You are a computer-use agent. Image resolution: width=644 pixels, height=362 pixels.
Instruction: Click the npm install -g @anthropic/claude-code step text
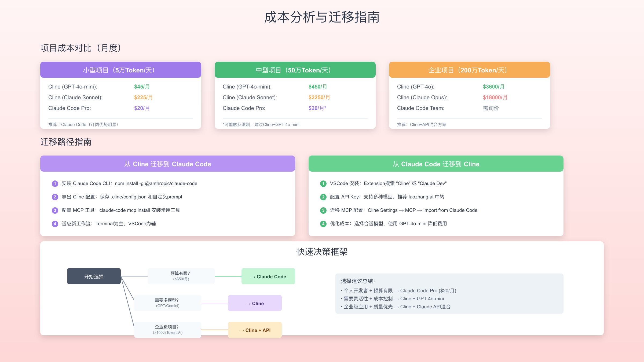(x=130, y=183)
